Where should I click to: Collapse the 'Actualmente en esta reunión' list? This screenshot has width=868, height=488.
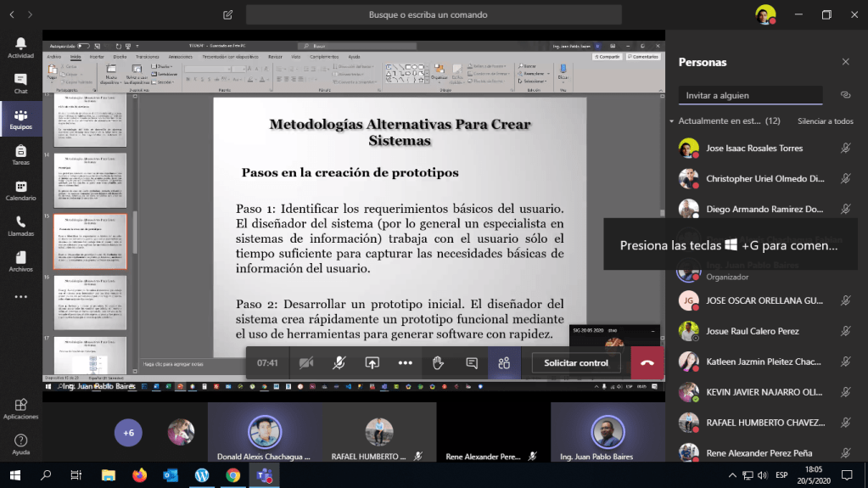[x=672, y=121]
